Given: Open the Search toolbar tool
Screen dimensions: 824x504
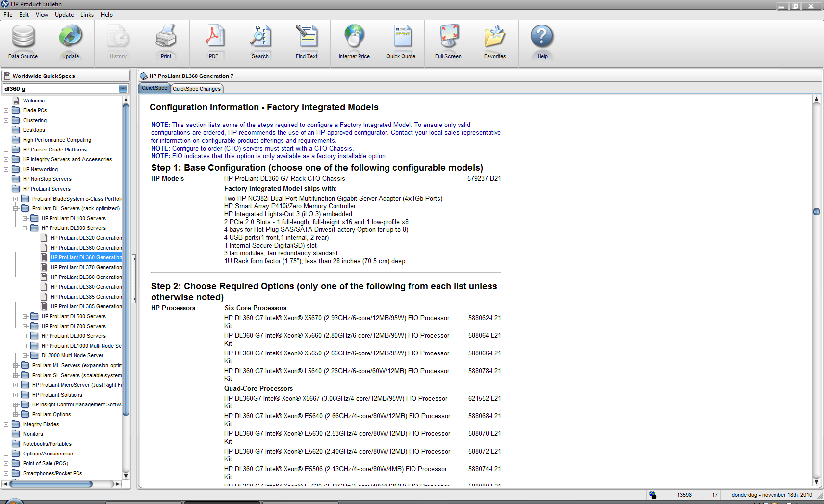Looking at the screenshot, I should tap(260, 37).
